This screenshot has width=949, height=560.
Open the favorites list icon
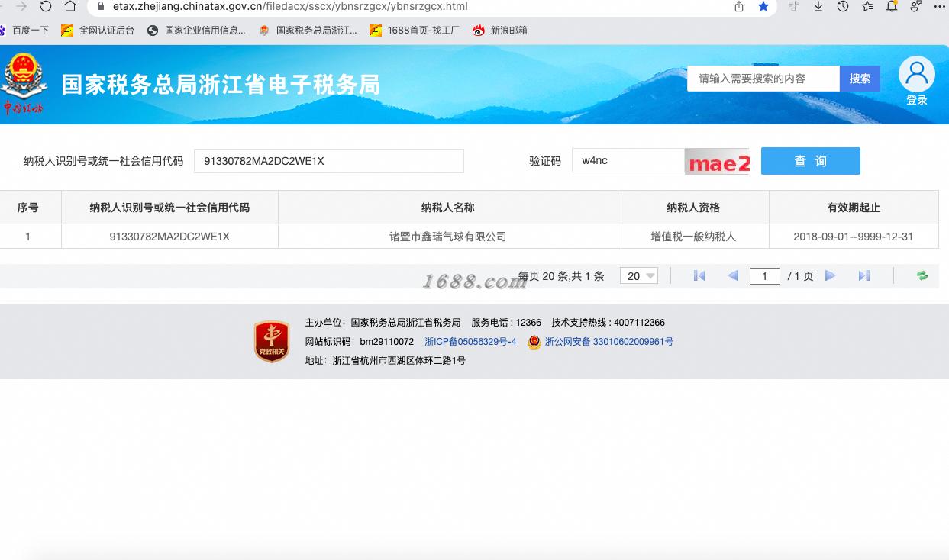[x=867, y=7]
